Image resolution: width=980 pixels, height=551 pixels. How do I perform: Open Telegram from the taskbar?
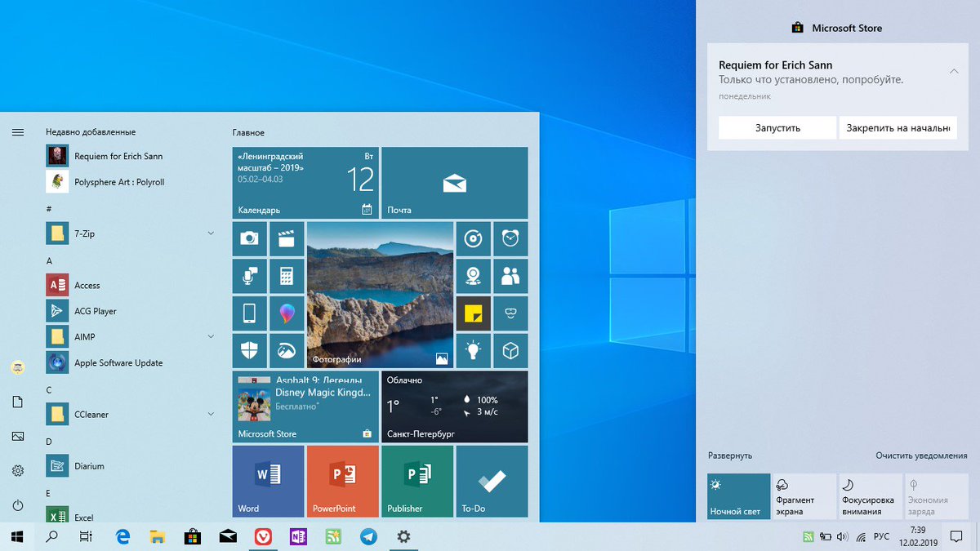(x=369, y=536)
